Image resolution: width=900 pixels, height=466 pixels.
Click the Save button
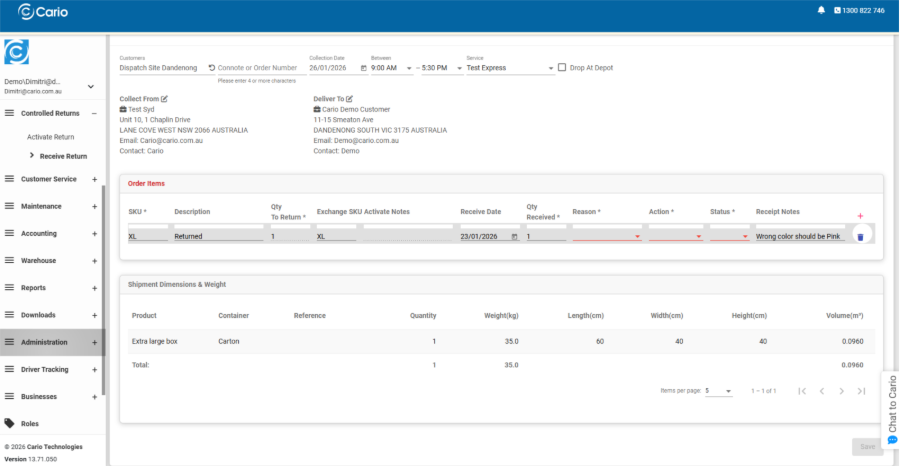coord(866,446)
